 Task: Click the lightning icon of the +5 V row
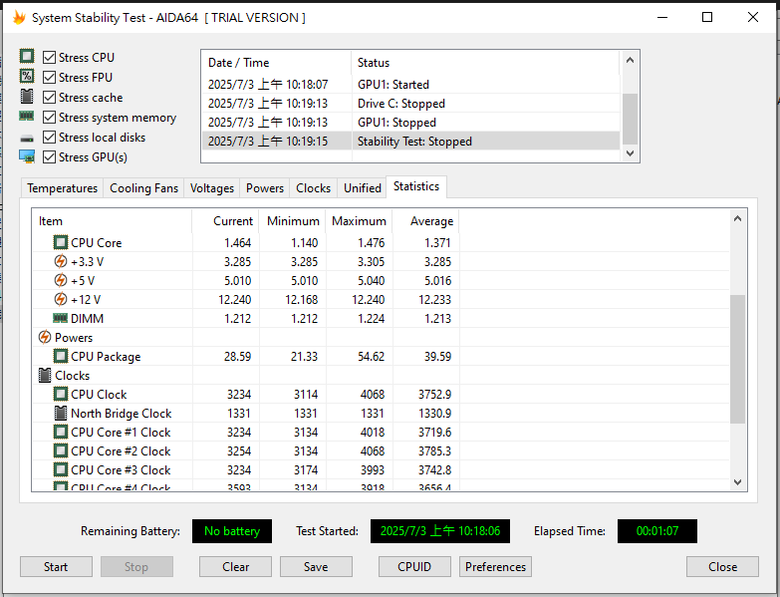pyautogui.click(x=60, y=281)
